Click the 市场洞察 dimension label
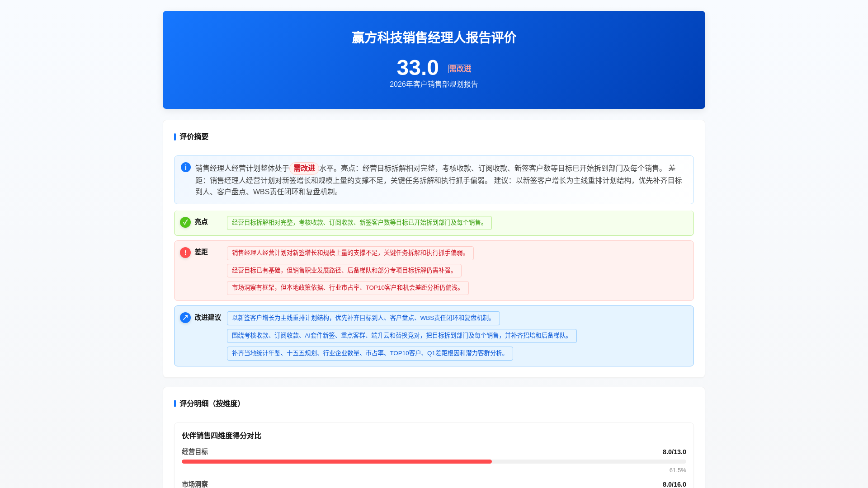The image size is (868, 488). [x=195, y=484]
